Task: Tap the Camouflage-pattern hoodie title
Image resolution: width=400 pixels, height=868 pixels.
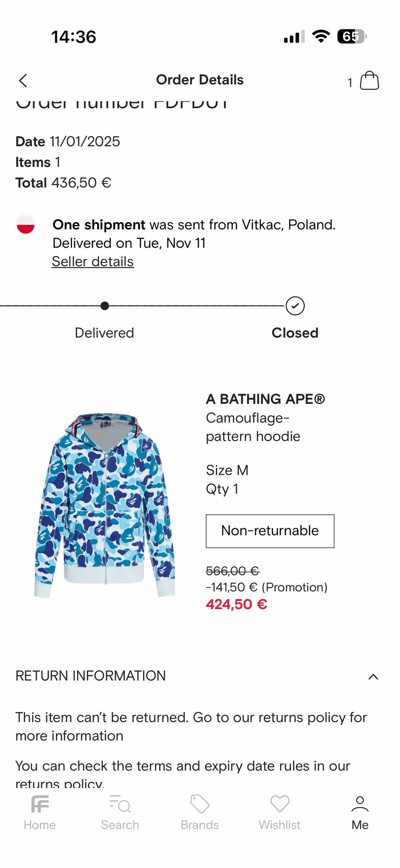Action: click(x=253, y=427)
